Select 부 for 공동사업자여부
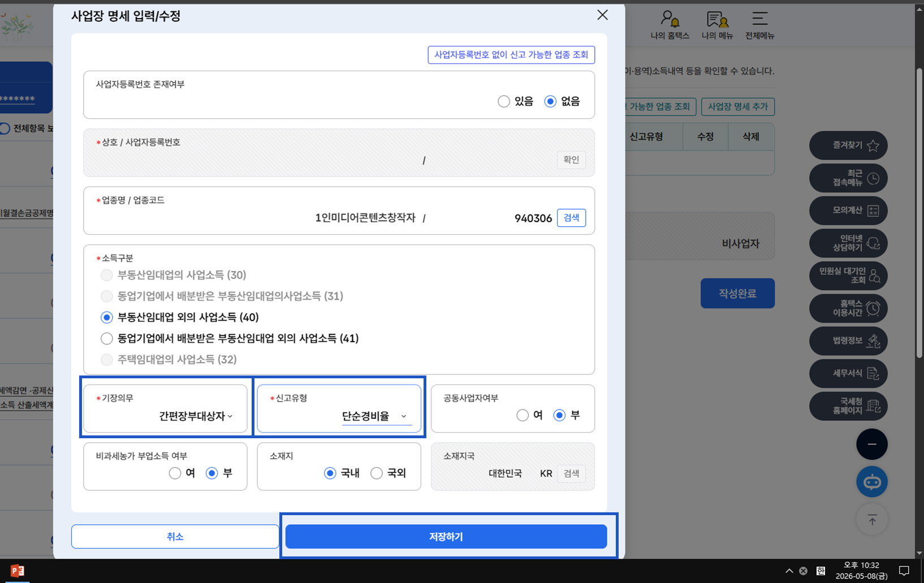Screen dimensions: 924x583 [559, 415]
